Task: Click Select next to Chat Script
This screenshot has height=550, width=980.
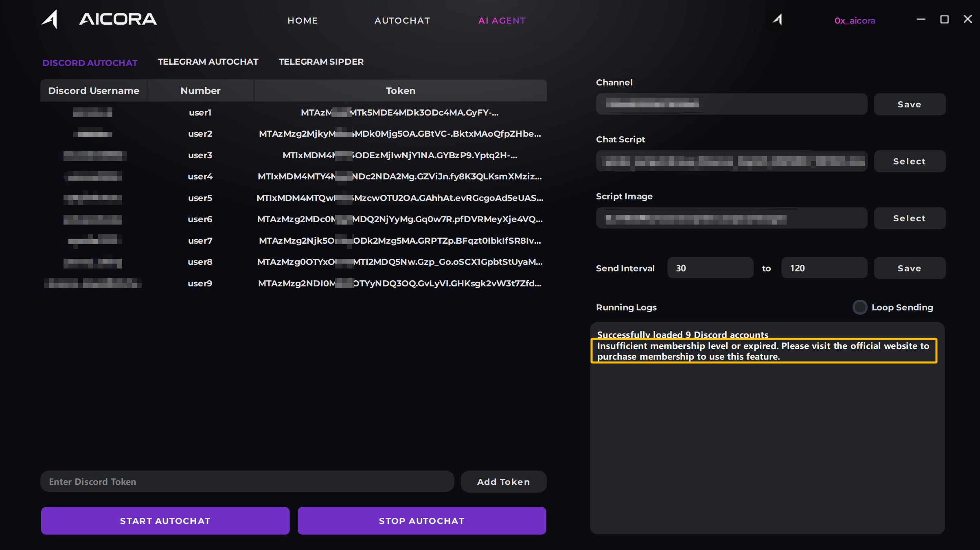Action: 909,162
